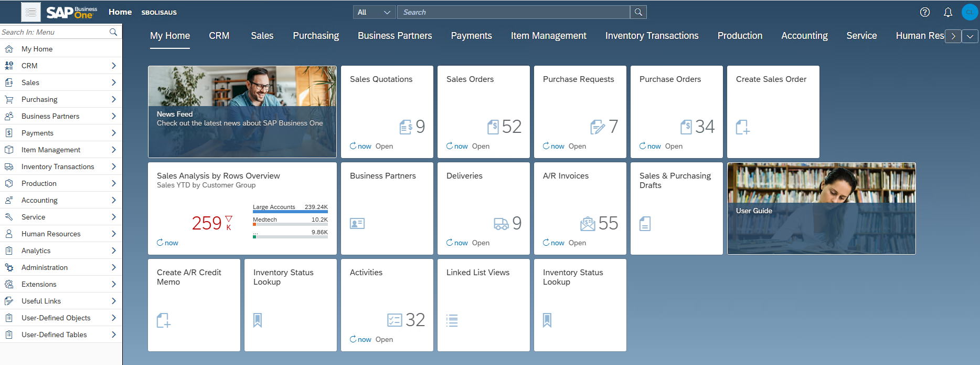Click the Deliveries truck icon
Image resolution: width=980 pixels, height=365 pixels.
(501, 224)
